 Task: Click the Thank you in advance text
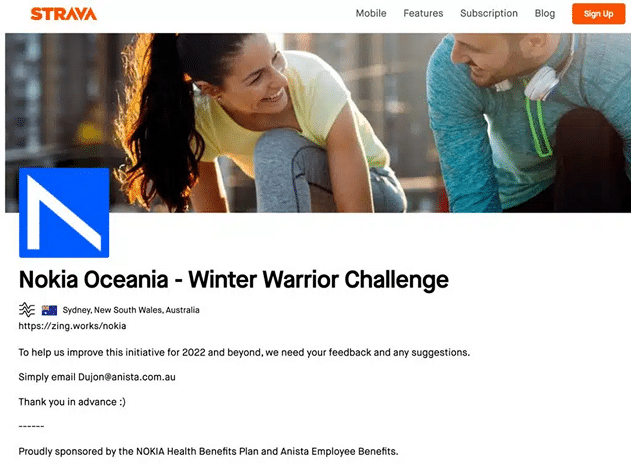coord(72,402)
